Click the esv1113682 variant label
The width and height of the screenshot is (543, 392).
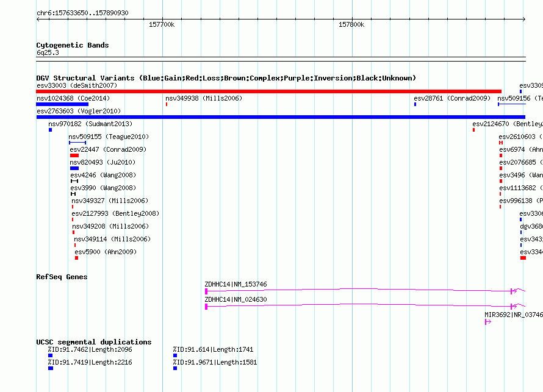click(x=521, y=188)
